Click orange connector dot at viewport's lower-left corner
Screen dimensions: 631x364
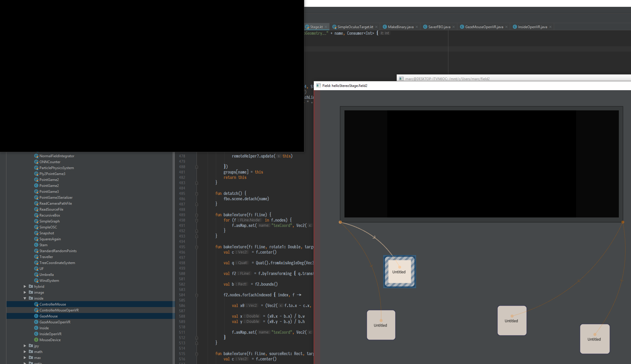click(340, 222)
